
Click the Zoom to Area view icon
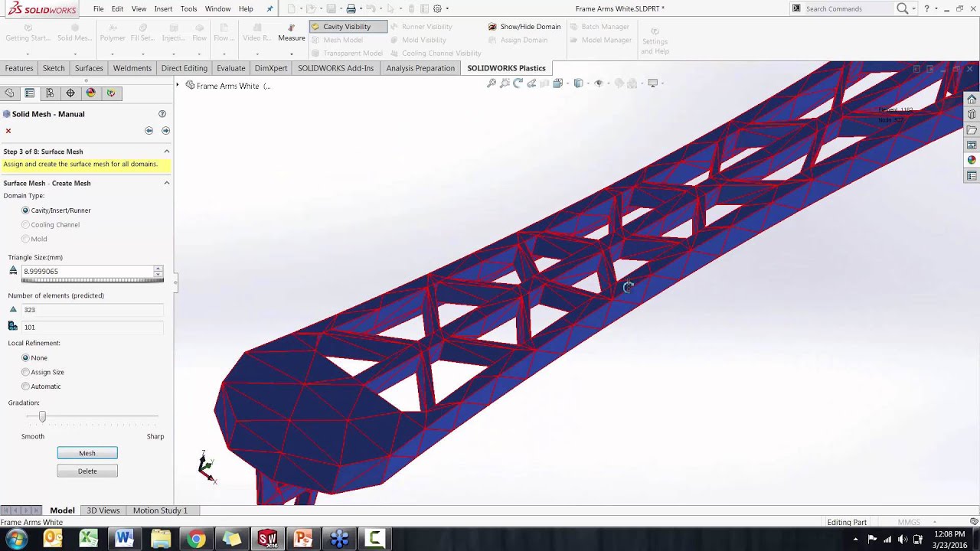pos(505,83)
